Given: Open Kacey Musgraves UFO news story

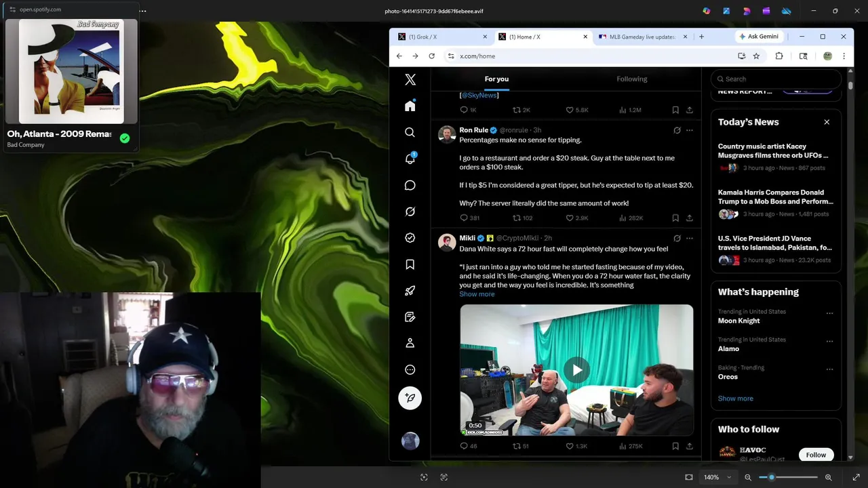Looking at the screenshot, I should [x=776, y=157].
